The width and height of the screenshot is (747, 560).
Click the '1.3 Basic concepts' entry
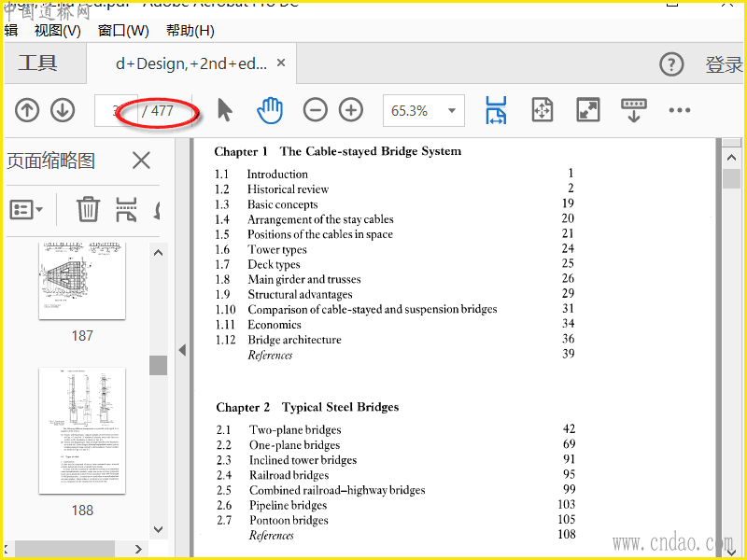266,204
